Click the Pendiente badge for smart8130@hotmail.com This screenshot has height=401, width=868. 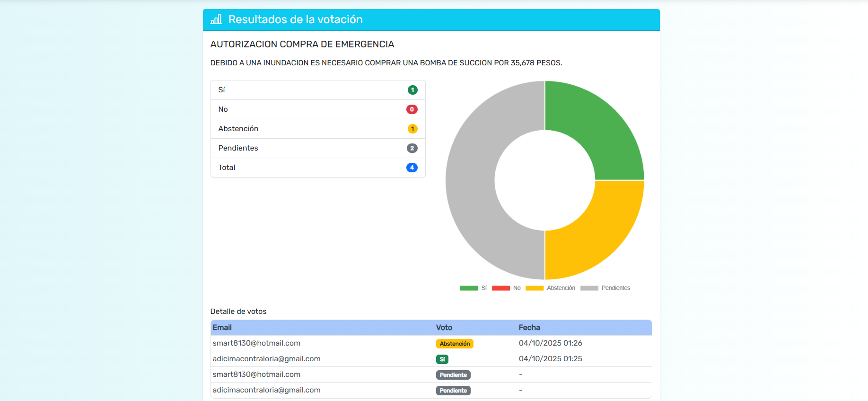pos(453,375)
